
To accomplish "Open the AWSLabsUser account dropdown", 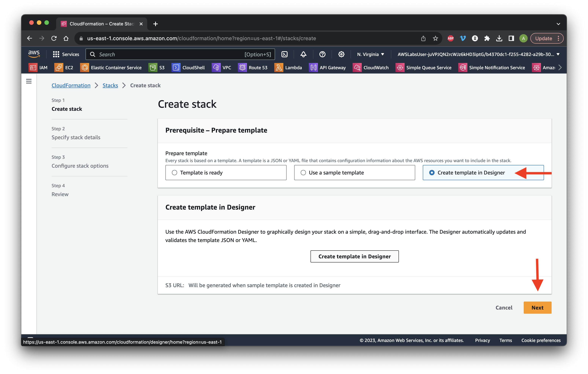I will point(478,54).
